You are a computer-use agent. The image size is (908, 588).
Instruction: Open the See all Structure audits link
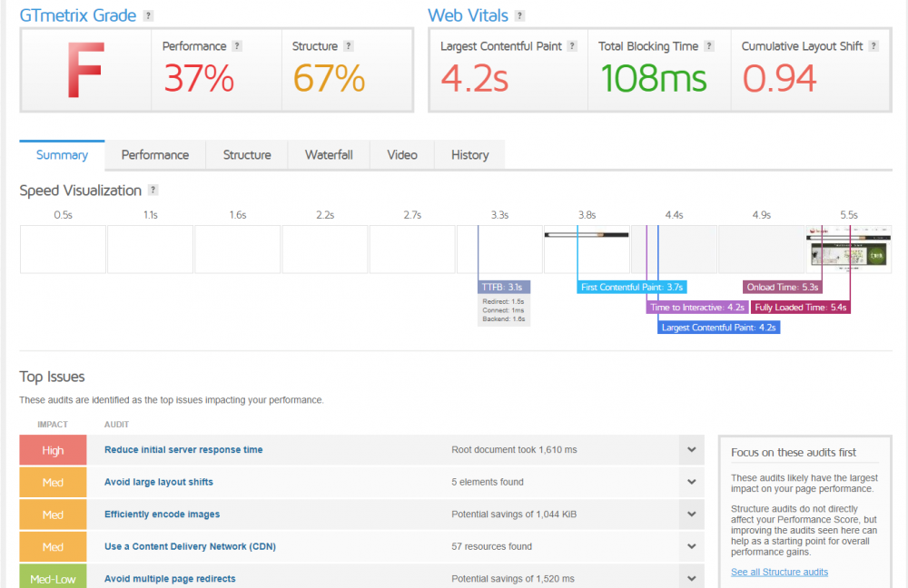click(779, 572)
